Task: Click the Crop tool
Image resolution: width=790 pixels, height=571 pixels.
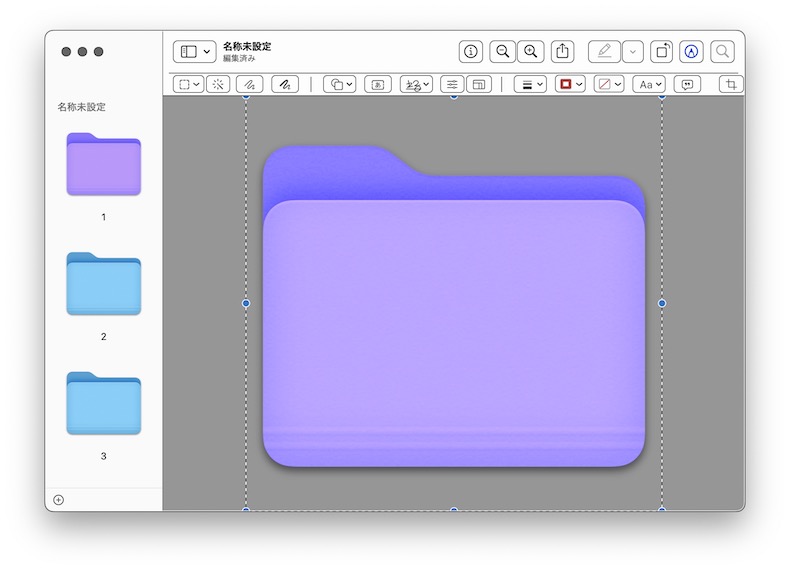Action: tap(731, 85)
